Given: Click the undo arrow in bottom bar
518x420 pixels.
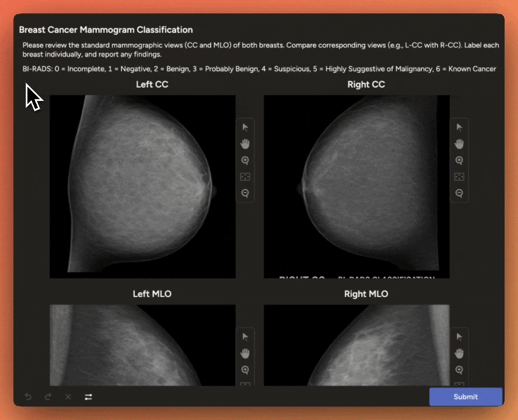Looking at the screenshot, I should (28, 397).
